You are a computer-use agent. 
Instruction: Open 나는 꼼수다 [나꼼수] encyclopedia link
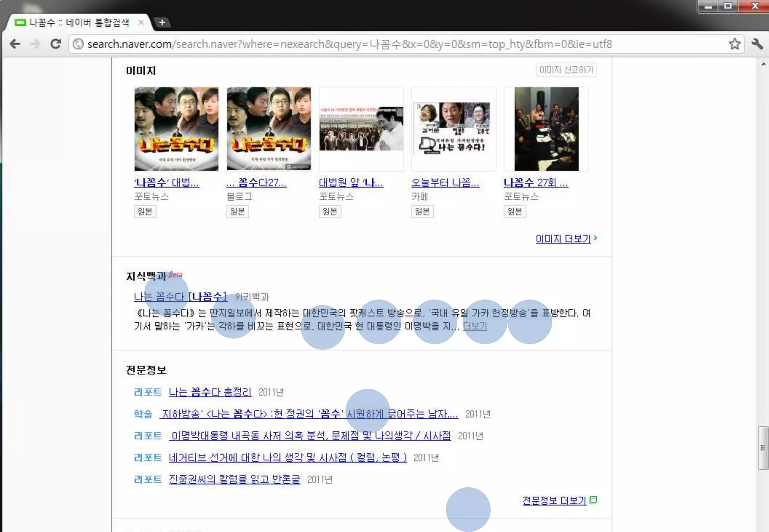180,297
